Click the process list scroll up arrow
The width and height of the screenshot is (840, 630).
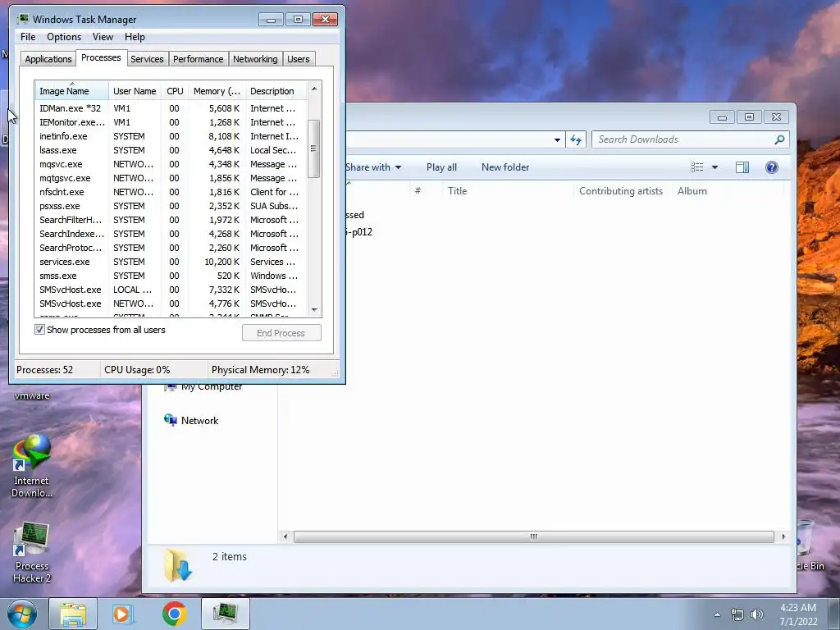point(314,89)
